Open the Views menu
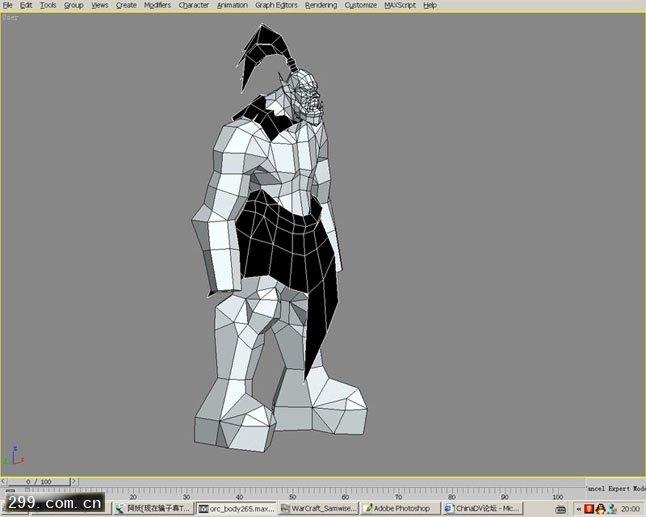 [x=99, y=5]
